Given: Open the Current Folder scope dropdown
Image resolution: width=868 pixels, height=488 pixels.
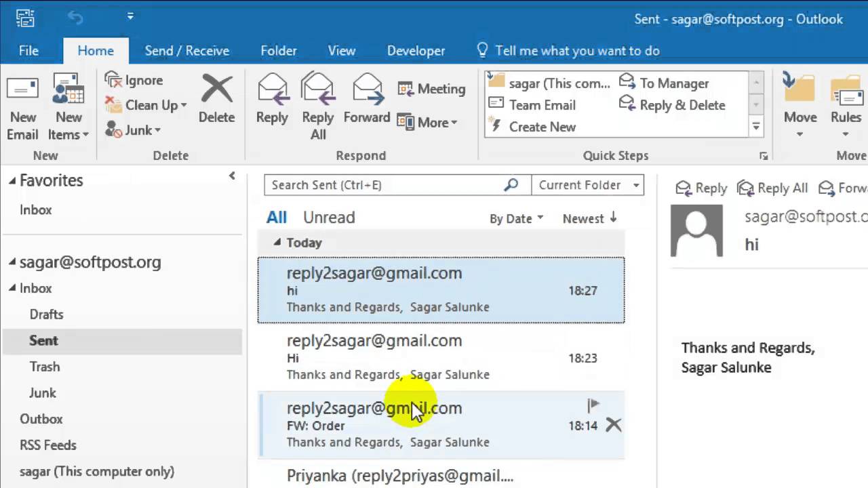Looking at the screenshot, I should point(588,185).
